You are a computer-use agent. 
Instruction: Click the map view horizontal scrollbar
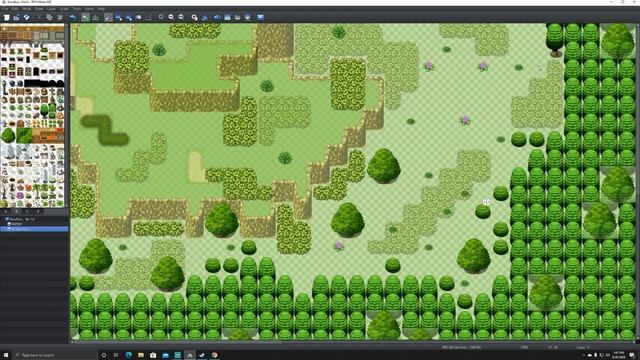[x=353, y=342]
